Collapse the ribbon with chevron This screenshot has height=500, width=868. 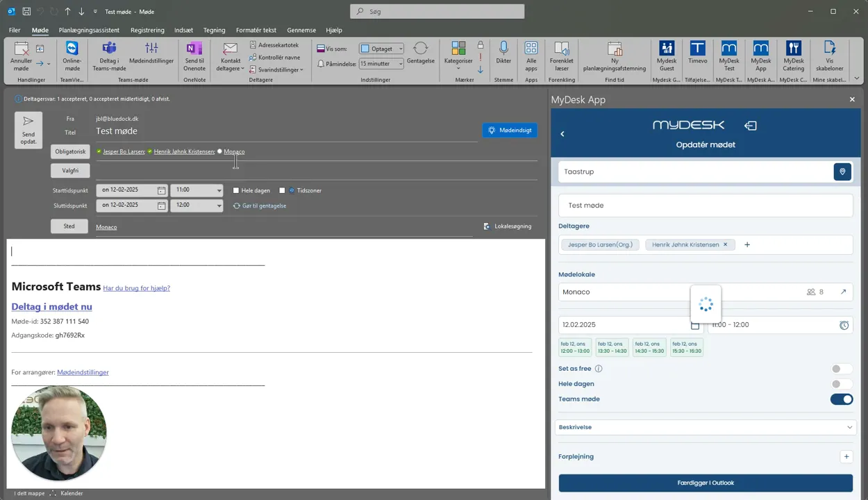(x=857, y=78)
